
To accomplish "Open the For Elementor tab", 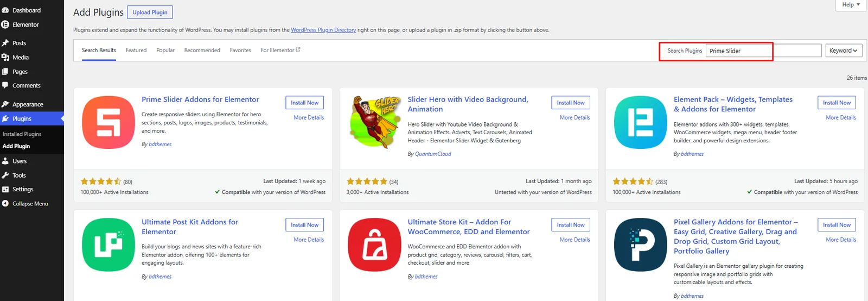I will pos(280,50).
